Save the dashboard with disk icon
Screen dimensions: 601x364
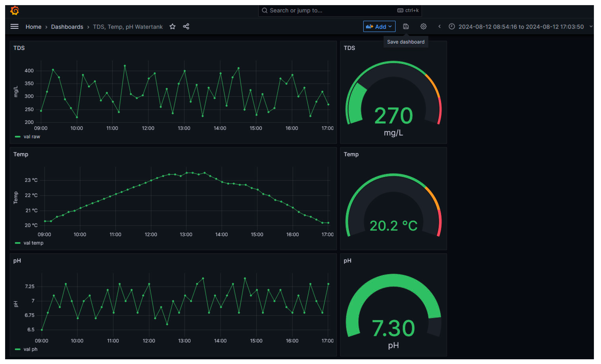pyautogui.click(x=406, y=27)
